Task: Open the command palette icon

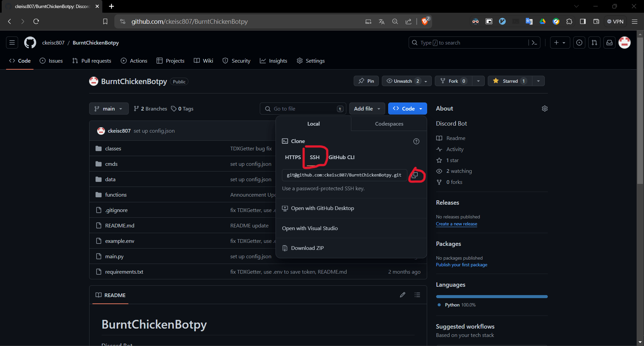Action: coord(534,43)
